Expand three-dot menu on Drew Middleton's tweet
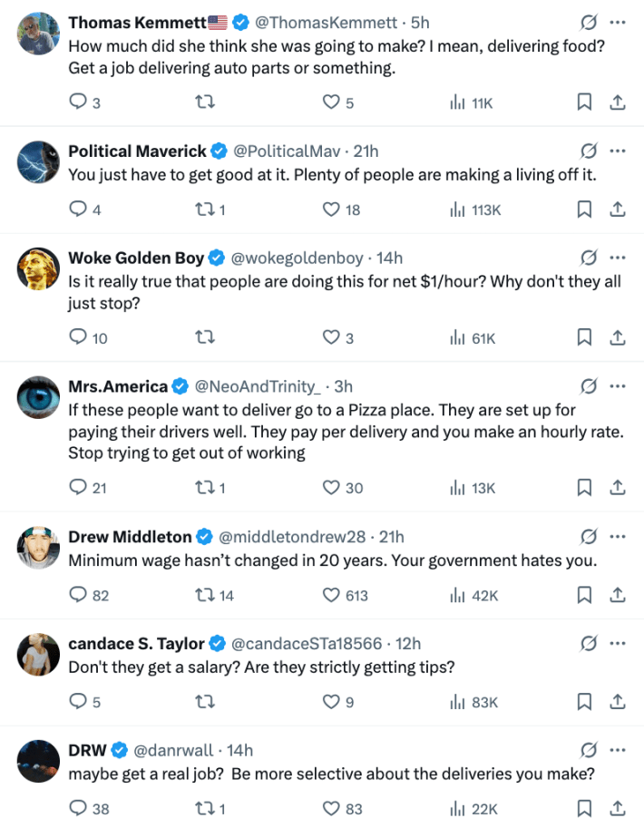 click(618, 537)
